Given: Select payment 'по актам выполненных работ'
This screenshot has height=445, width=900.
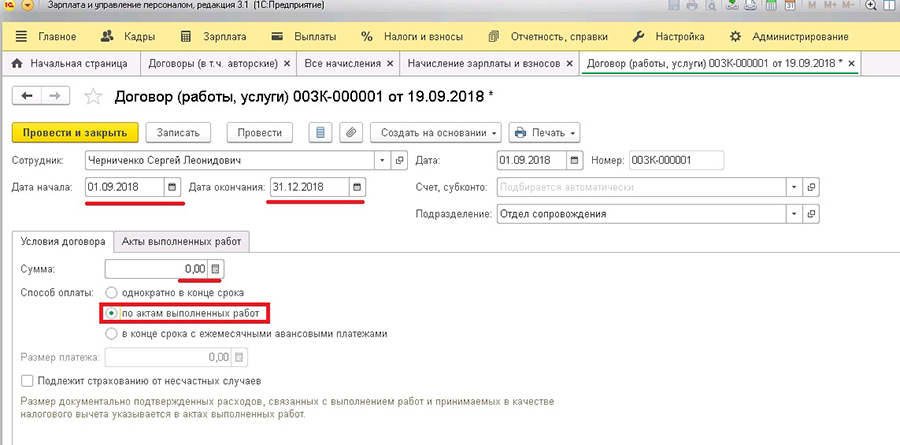Looking at the screenshot, I should pyautogui.click(x=111, y=314).
